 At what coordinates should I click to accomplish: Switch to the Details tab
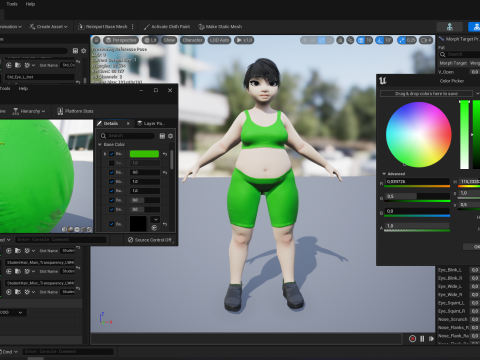pyautogui.click(x=111, y=123)
